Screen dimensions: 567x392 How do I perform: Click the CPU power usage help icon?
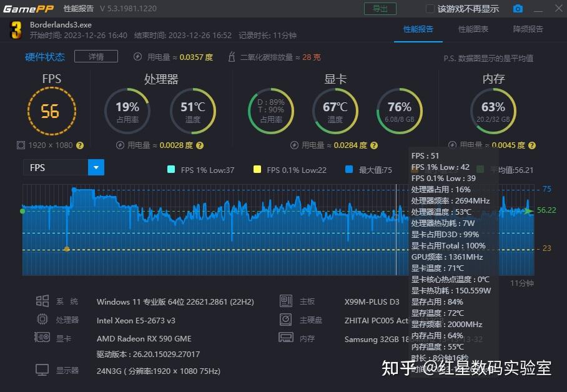[x=200, y=145]
